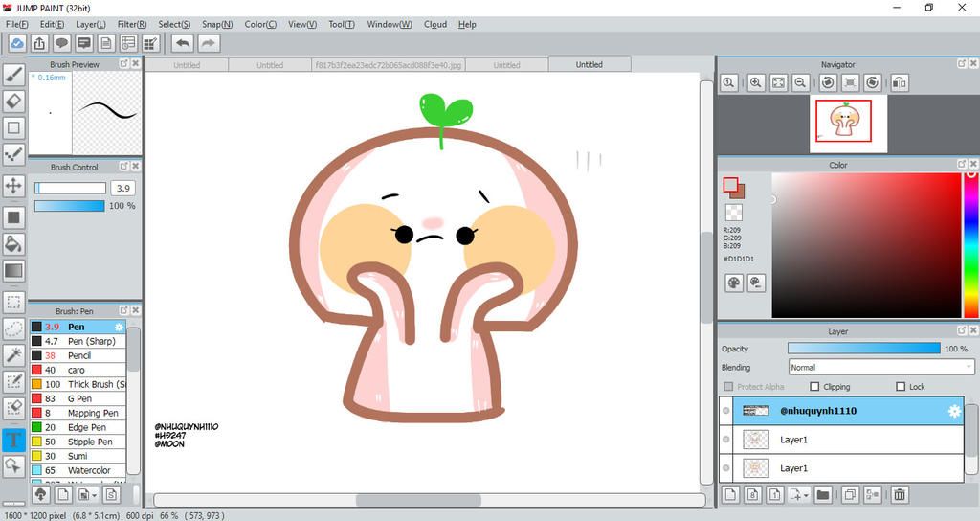Enable the Clipping checkbox
The image size is (980, 521).
coord(814,387)
